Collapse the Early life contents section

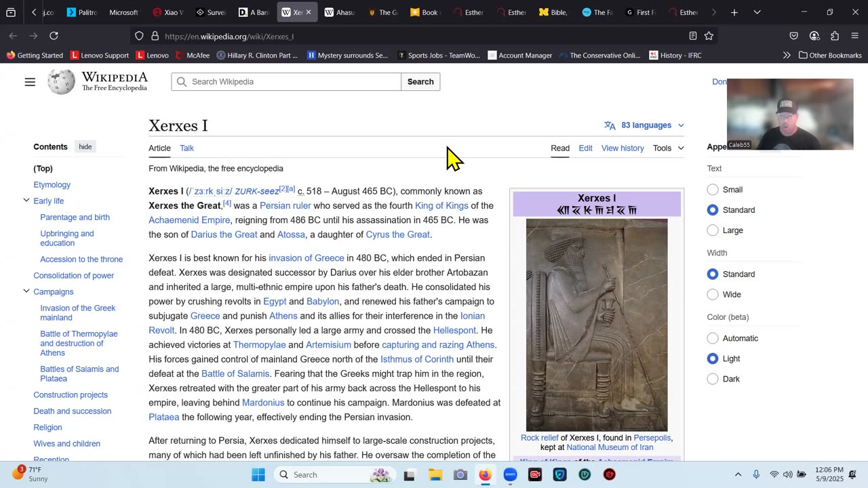26,201
